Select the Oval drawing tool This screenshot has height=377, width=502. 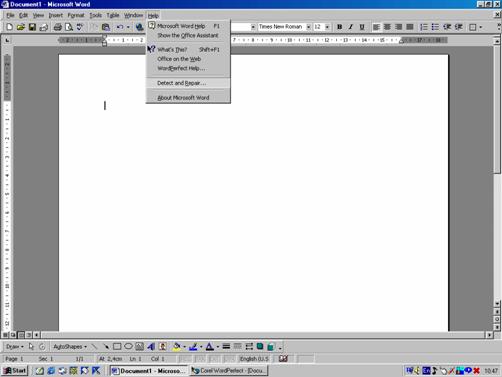click(x=128, y=347)
